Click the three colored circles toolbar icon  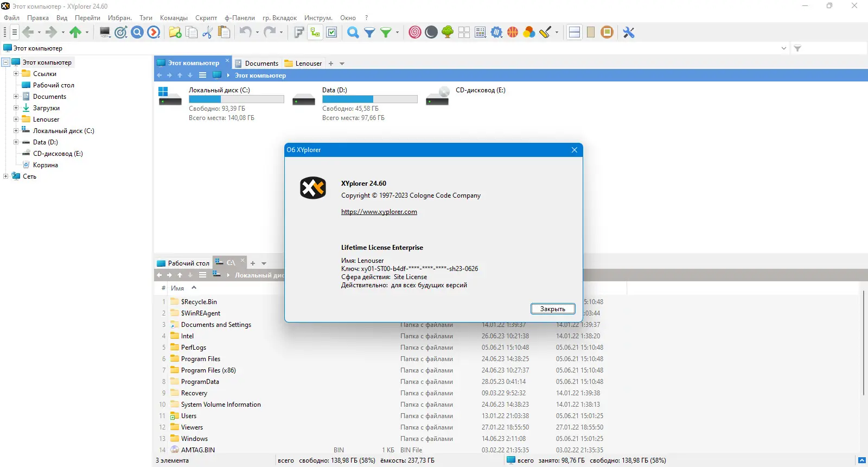[529, 33]
